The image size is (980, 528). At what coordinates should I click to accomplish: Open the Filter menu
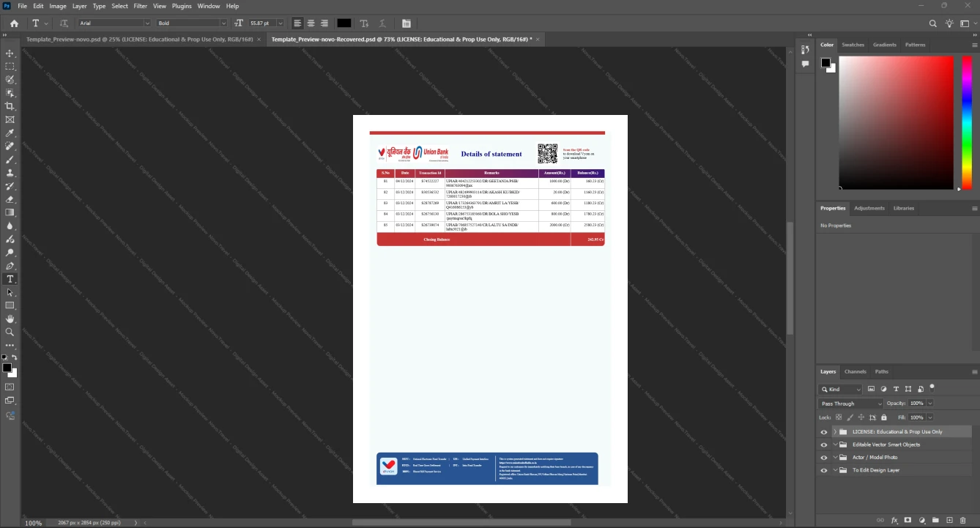point(140,6)
